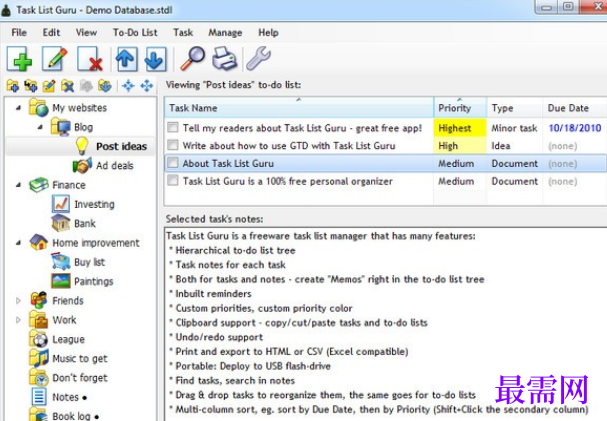Click the grayed-out folder icon in tree toolbar

click(x=86, y=86)
